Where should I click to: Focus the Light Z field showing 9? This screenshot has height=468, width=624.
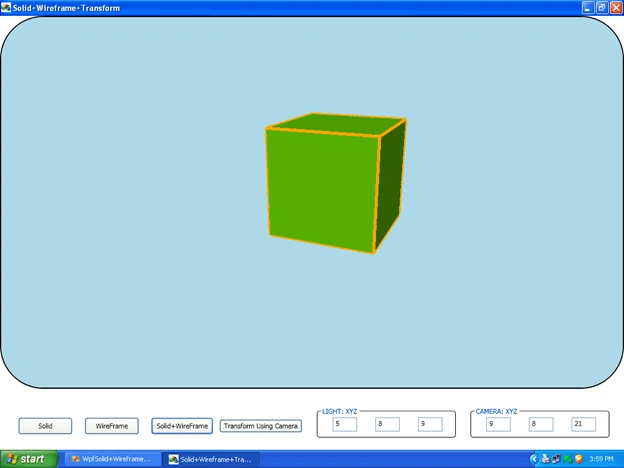coord(430,424)
